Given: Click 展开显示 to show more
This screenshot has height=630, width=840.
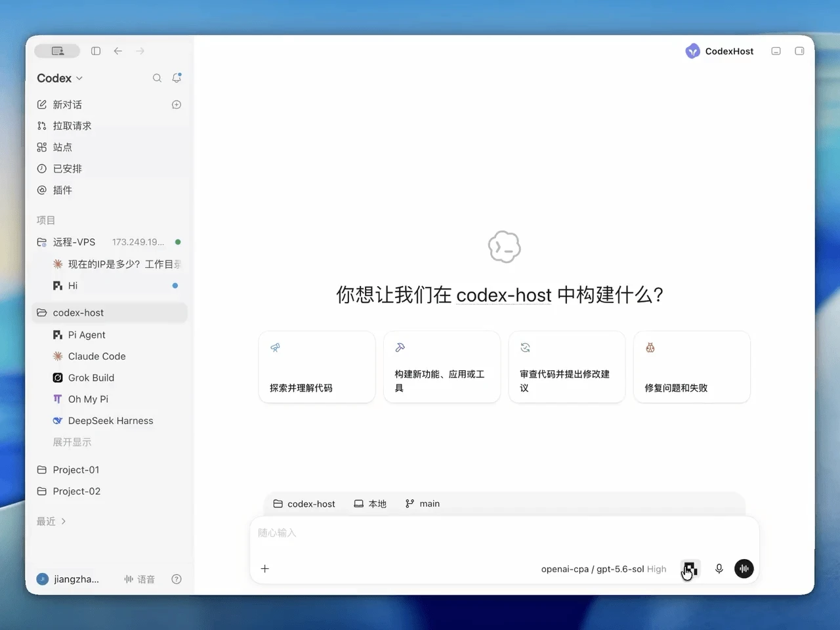Looking at the screenshot, I should pos(72,442).
